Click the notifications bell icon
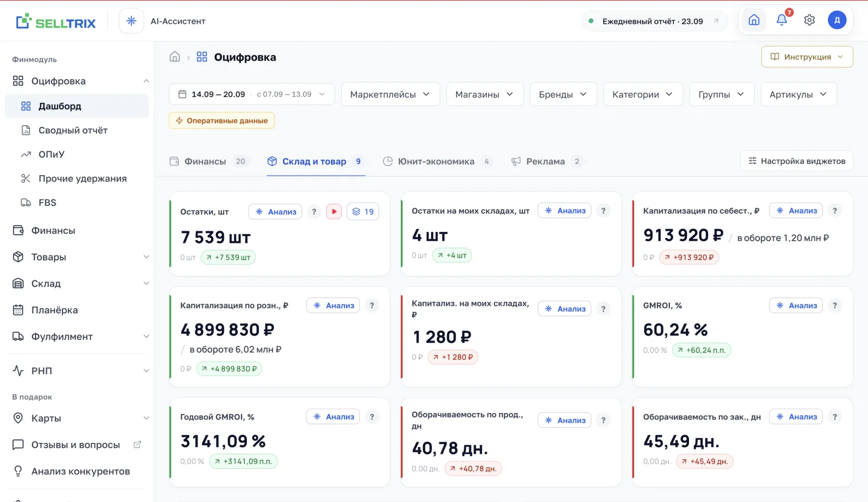The image size is (868, 502). [782, 20]
